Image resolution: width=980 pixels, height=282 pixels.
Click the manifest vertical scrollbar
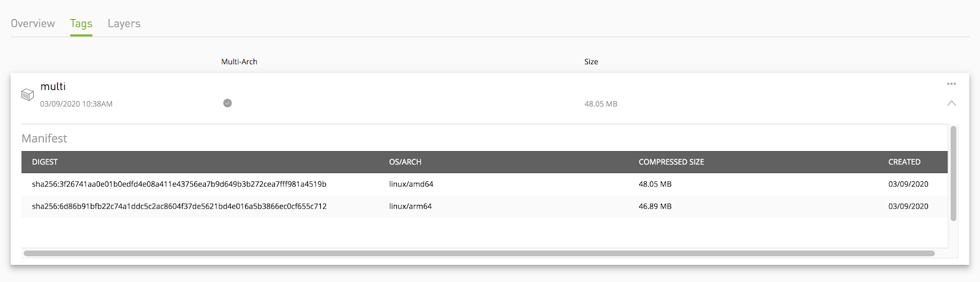pyautogui.click(x=953, y=173)
